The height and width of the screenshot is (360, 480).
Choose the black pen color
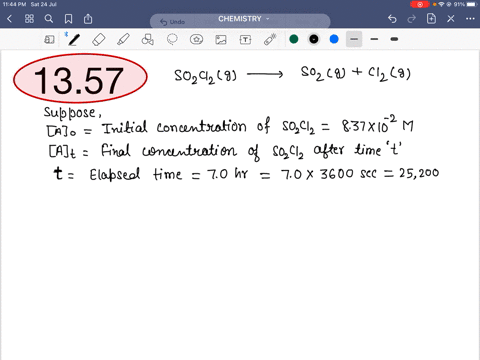pyautogui.click(x=314, y=39)
